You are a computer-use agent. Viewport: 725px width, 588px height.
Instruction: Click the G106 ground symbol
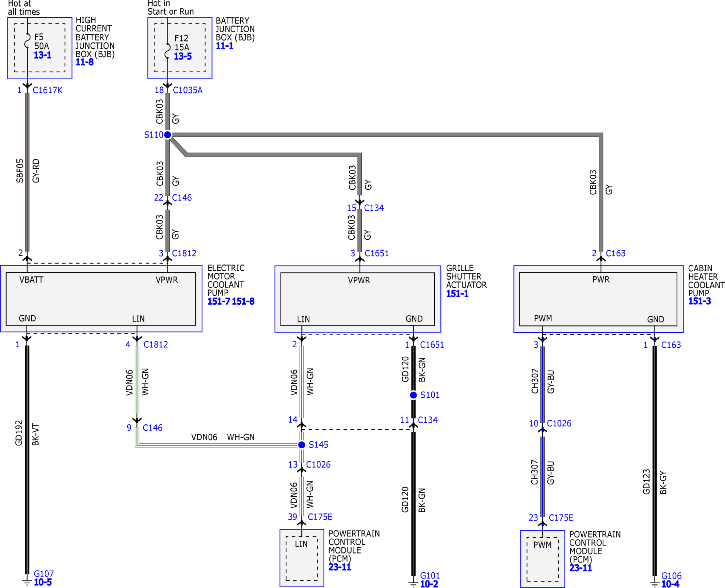click(x=654, y=583)
